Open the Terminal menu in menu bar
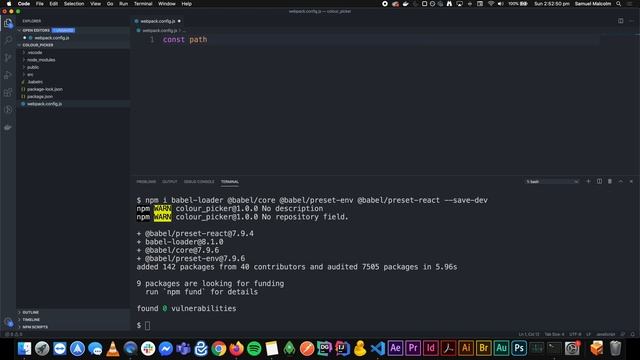This screenshot has width=640, height=360. [143, 4]
